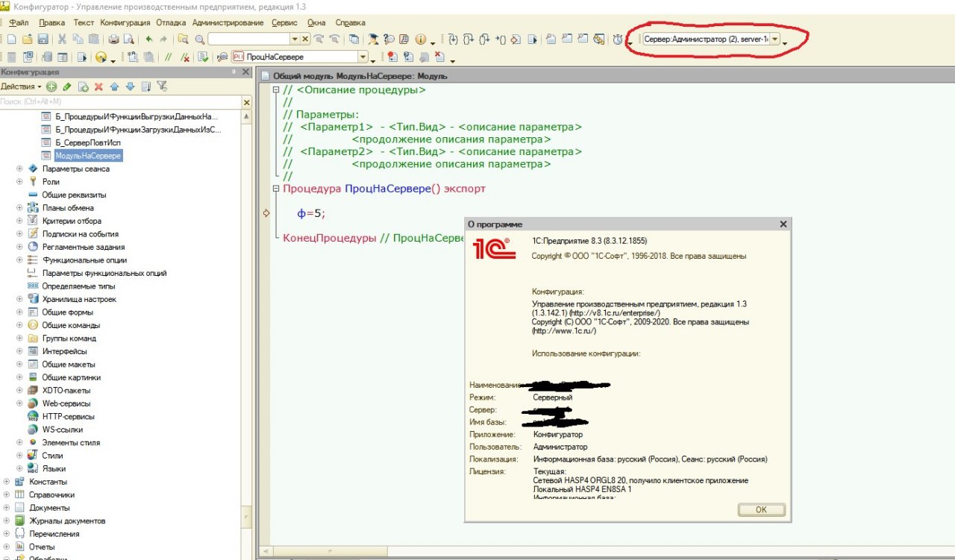Click the Общий модуль МодульНаСервере window title
This screenshot has height=560, width=955.
click(360, 76)
